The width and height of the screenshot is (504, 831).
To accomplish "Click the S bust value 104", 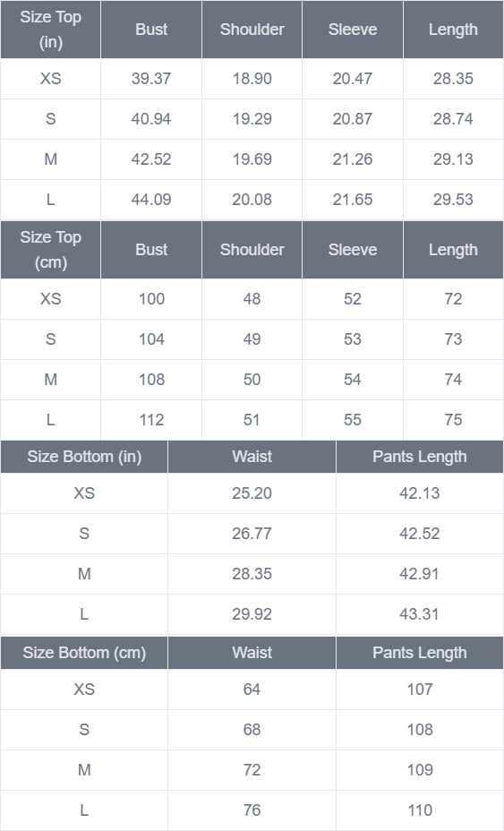I will (151, 339).
